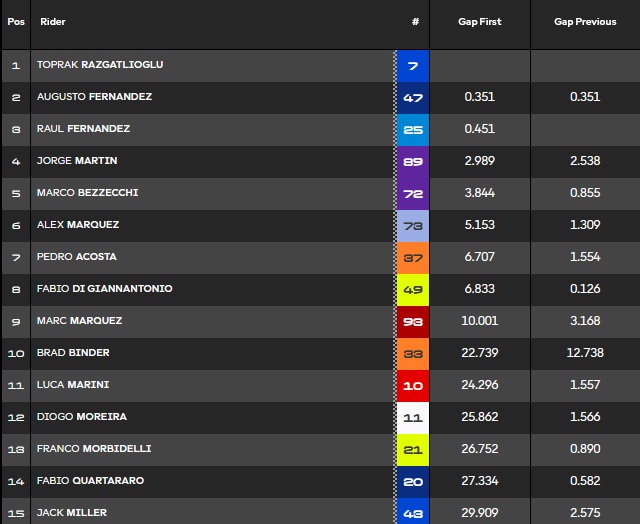Select Jorge Martin rider name
Screen dimensions: 640x524
point(77,160)
